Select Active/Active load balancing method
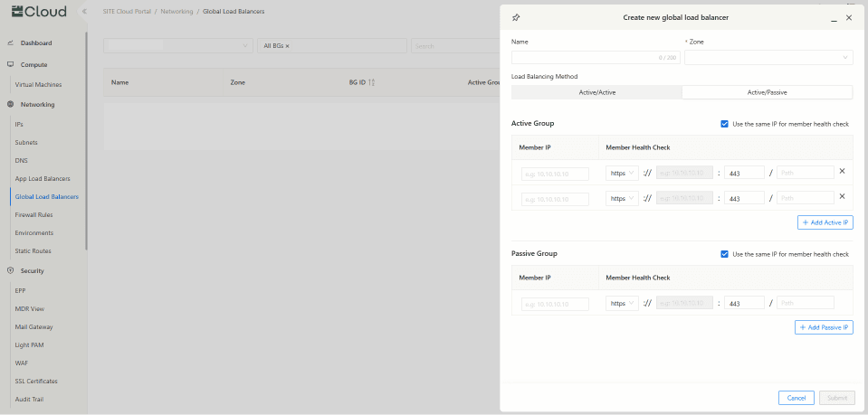The image size is (868, 415). pos(596,92)
